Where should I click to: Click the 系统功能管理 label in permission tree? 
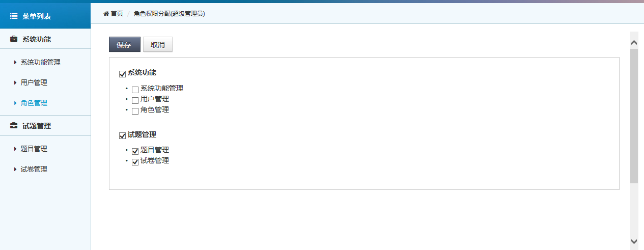coord(162,88)
